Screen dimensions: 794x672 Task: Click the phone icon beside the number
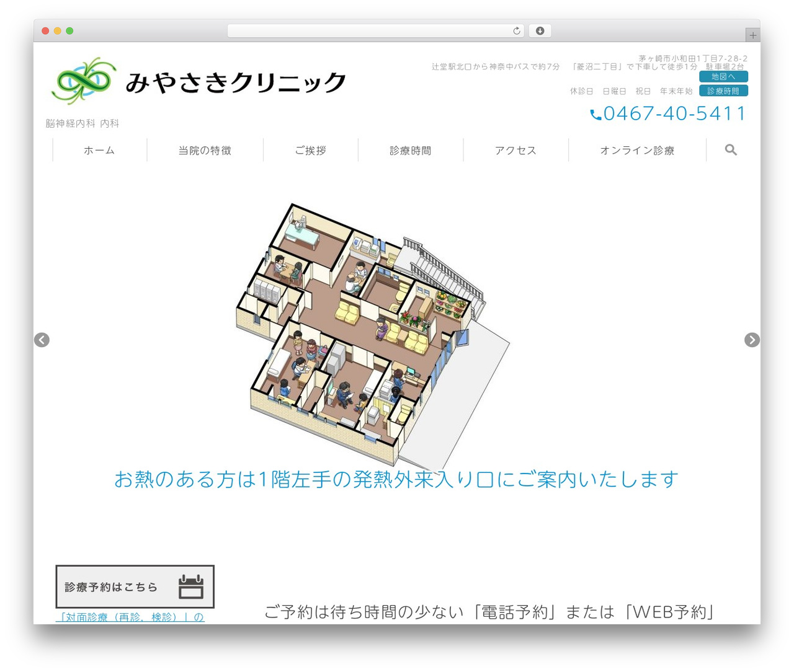[x=595, y=115]
